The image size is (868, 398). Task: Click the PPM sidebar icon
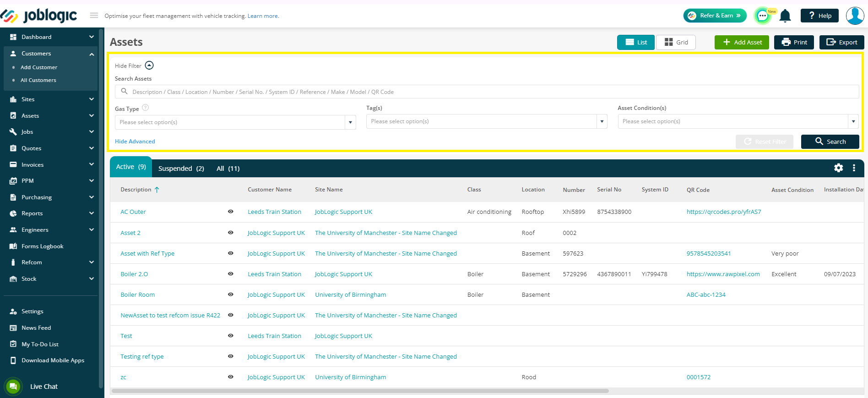pyautogui.click(x=13, y=181)
